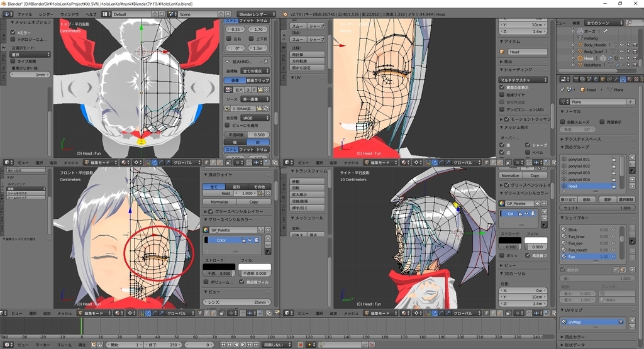Open the 全てのシーン outliner filter dropdown
Viewport: 644px width, 349px height.
(x=604, y=23)
